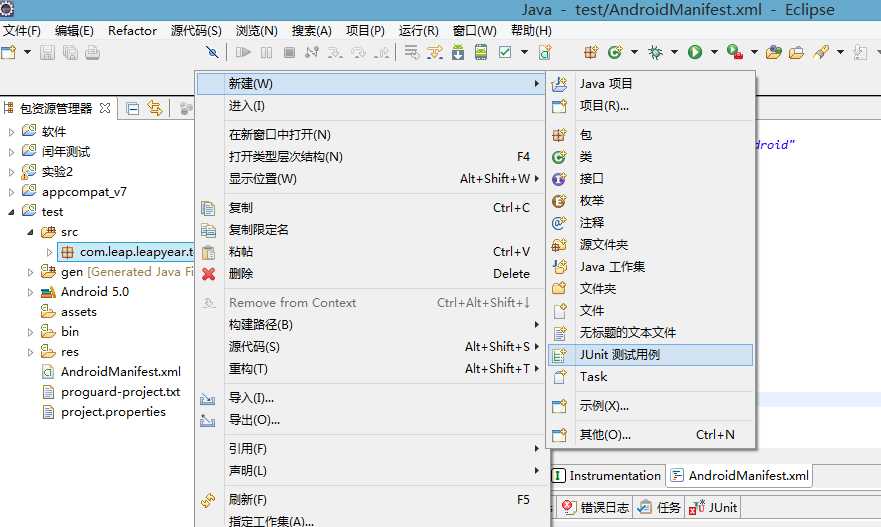Viewport: 881px width, 527px height.
Task: Open the Android Virtual Device Manager icon
Action: [x=481, y=53]
